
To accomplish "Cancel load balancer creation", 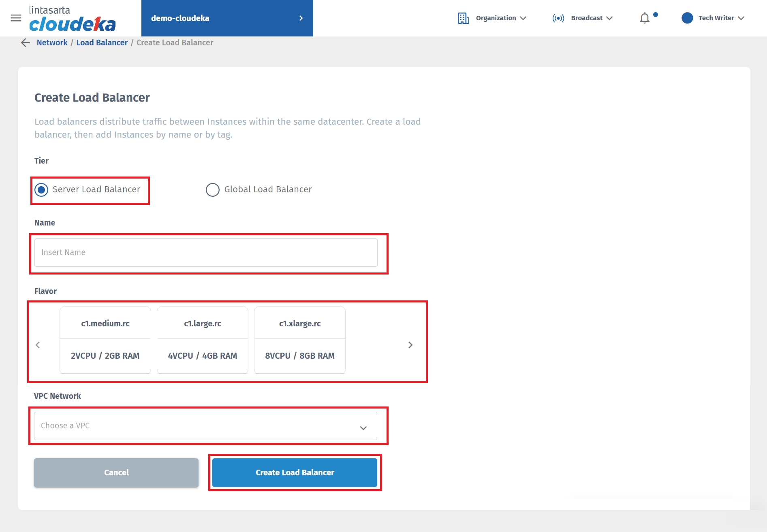I will pos(116,472).
